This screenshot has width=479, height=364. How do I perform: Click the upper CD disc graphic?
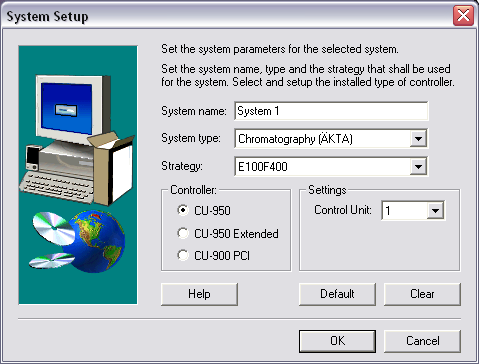coord(53,228)
